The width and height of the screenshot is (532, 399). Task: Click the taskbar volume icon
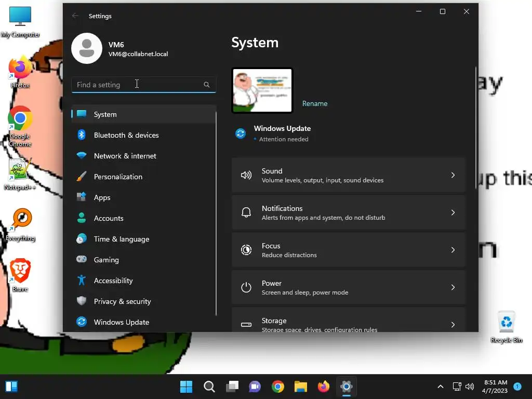pyautogui.click(x=470, y=387)
